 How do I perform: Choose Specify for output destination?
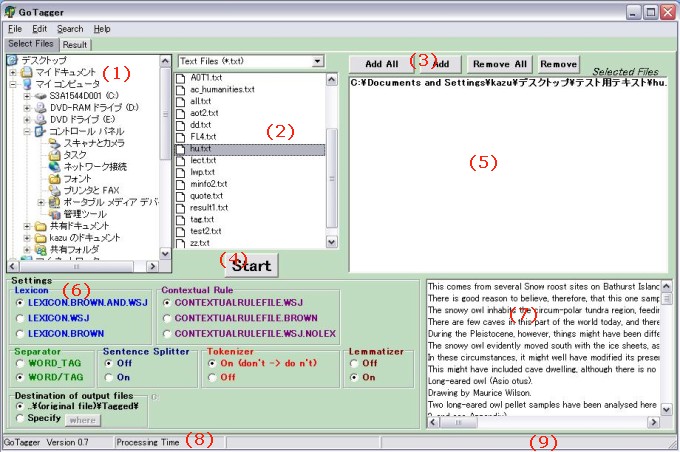point(20,418)
